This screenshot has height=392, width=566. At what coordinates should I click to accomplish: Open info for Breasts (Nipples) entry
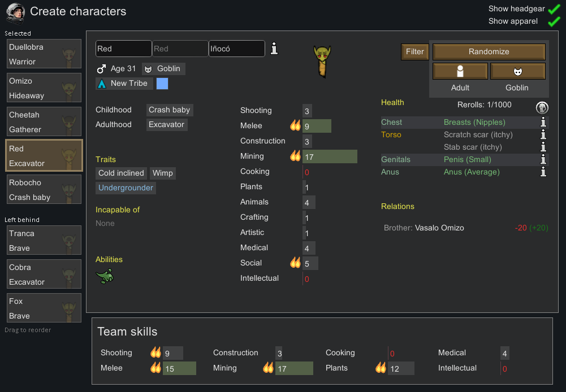[x=543, y=122]
